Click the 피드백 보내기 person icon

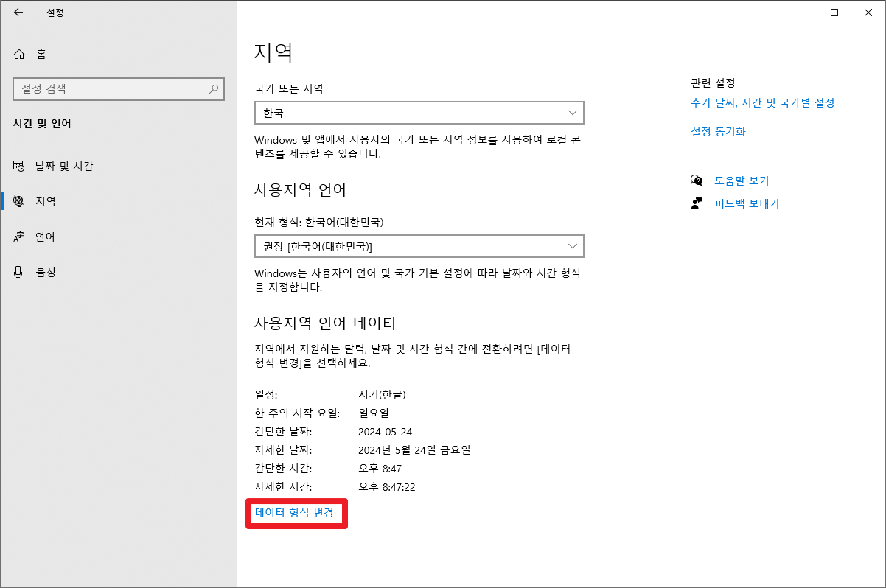697,204
